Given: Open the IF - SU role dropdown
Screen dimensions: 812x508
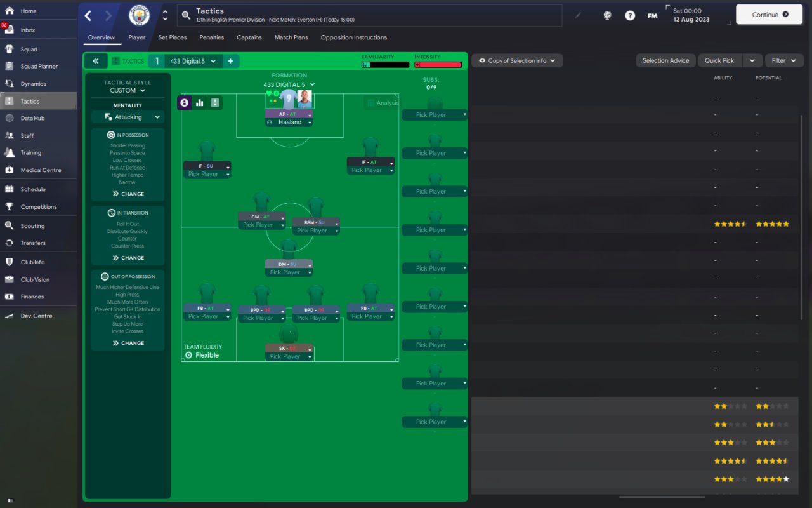Looking at the screenshot, I should click(x=207, y=166).
